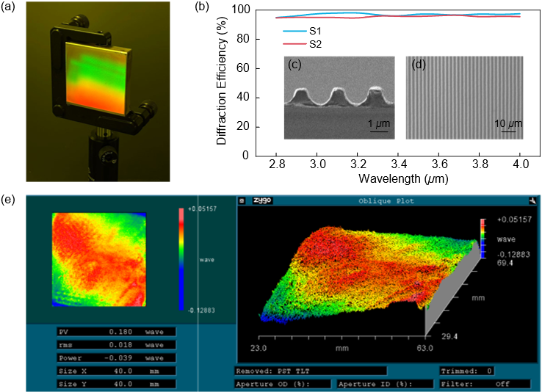Click the Size Y value field
542x392 pixels.
click(x=116, y=383)
